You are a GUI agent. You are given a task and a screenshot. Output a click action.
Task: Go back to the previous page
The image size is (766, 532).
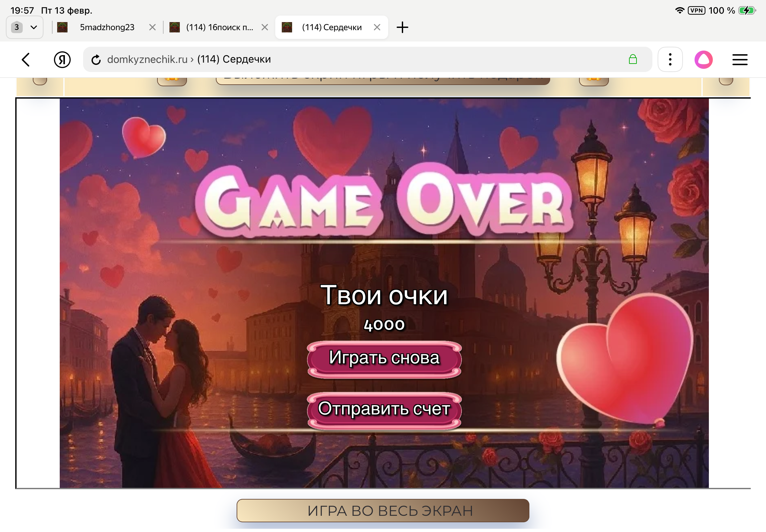(x=26, y=59)
